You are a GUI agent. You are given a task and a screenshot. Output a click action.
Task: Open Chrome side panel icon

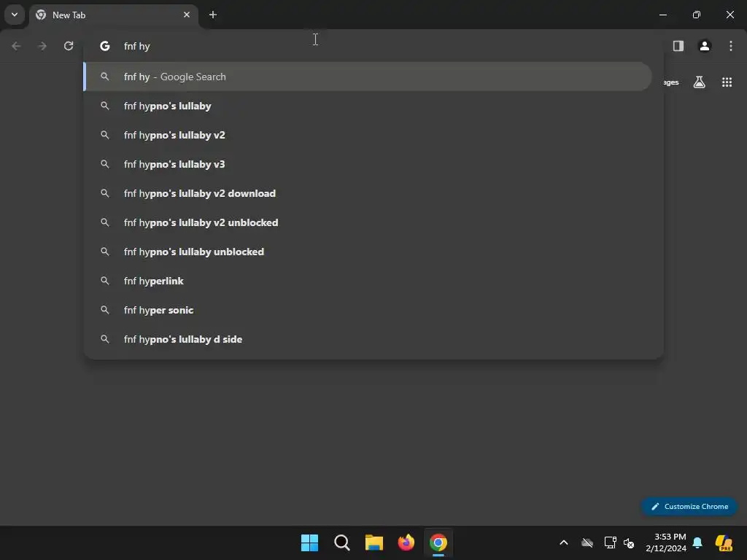tap(678, 46)
